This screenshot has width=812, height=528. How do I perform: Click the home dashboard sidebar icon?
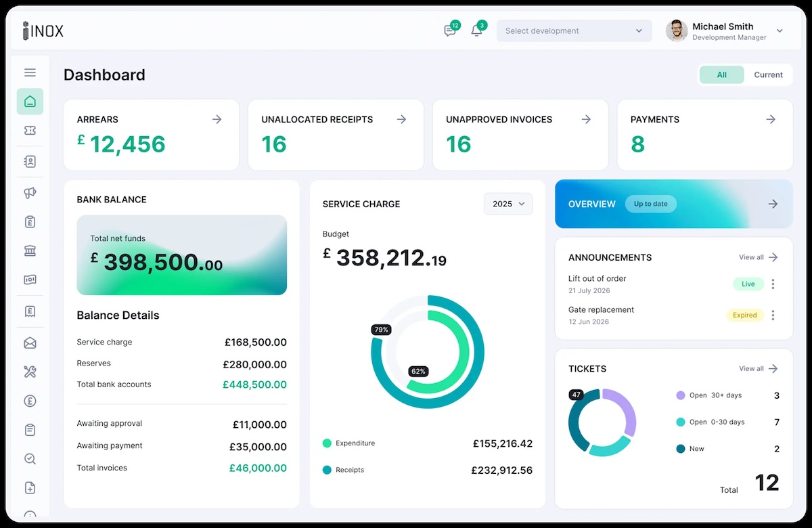click(30, 102)
